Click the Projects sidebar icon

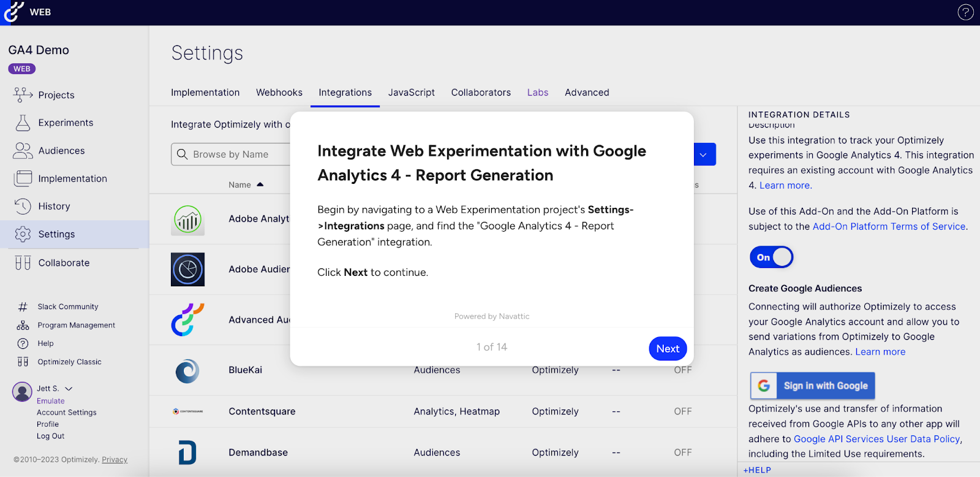pos(23,94)
